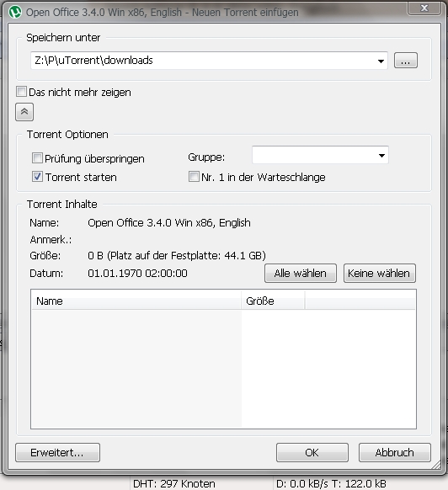Sort file list by Name column header

pyautogui.click(x=136, y=301)
